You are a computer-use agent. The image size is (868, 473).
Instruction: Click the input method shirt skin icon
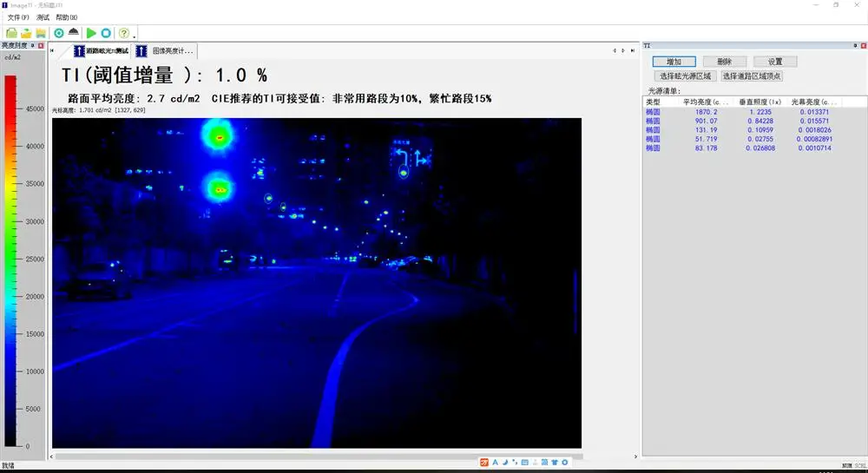pyautogui.click(x=555, y=462)
